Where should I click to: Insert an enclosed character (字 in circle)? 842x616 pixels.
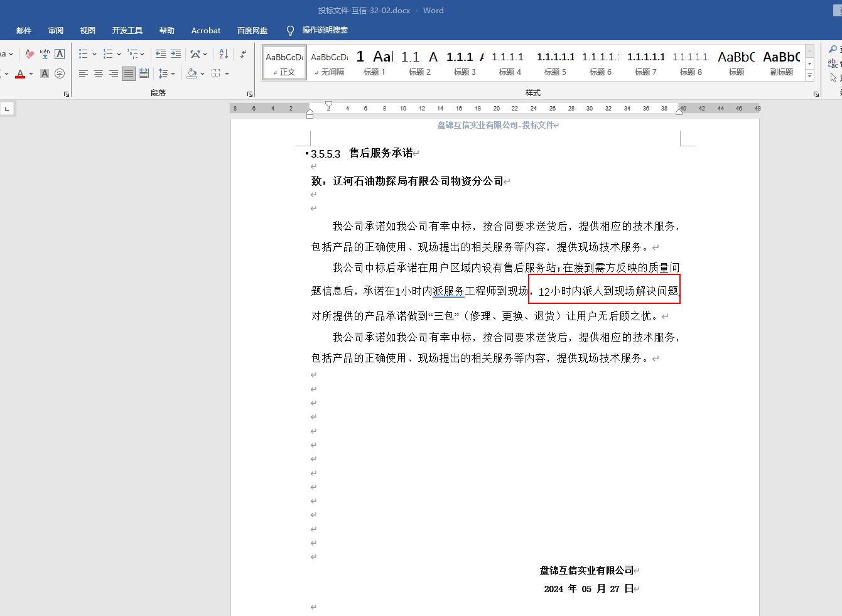pyautogui.click(x=60, y=73)
